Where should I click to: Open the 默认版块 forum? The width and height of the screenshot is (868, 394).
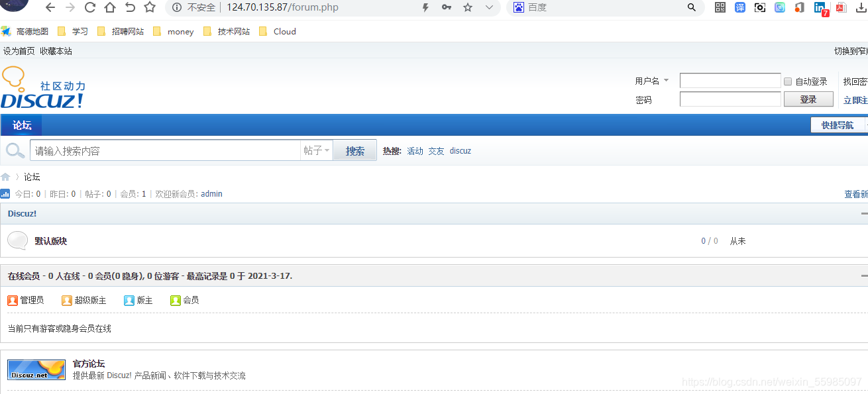click(51, 241)
